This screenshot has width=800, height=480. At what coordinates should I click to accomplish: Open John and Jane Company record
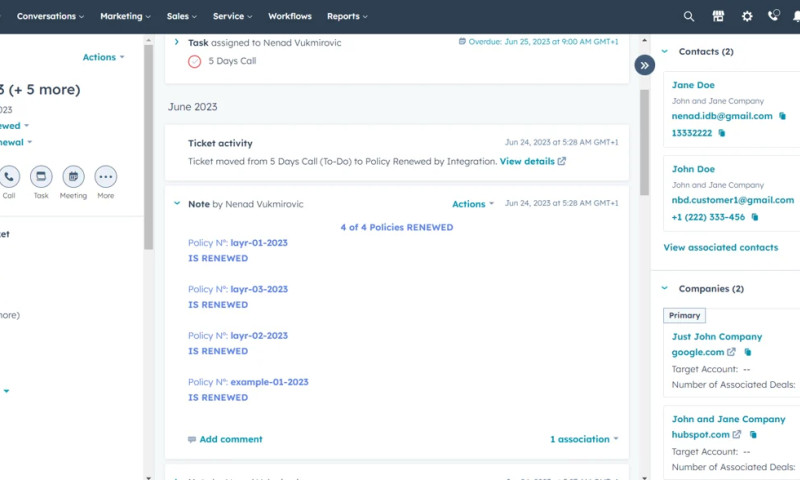coord(728,419)
